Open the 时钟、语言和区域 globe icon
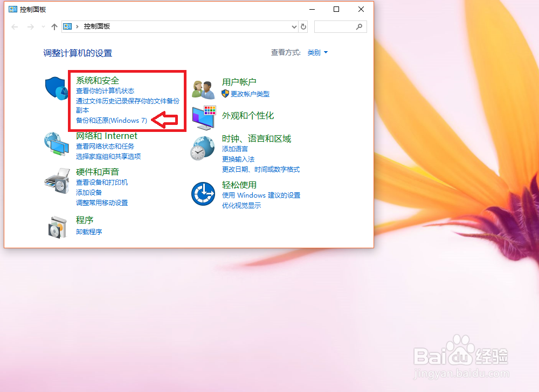Viewport: 539px width, 392px height. 203,147
